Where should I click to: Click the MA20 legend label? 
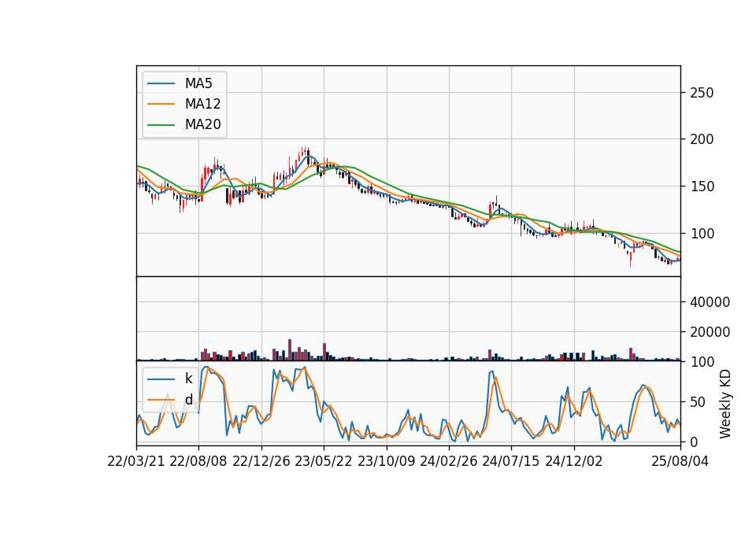coord(202,124)
